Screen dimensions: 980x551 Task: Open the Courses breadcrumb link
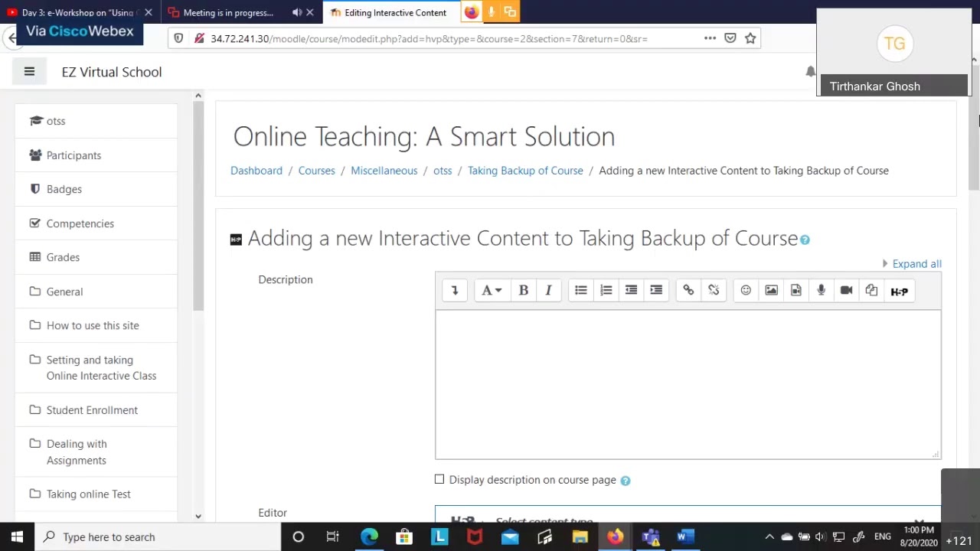tap(317, 171)
